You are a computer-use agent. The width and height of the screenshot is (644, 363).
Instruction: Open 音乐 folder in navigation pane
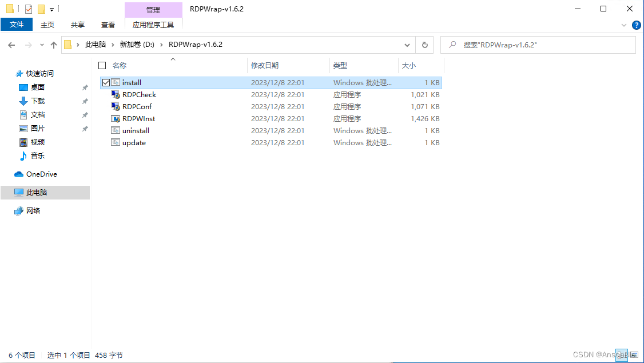click(x=37, y=155)
